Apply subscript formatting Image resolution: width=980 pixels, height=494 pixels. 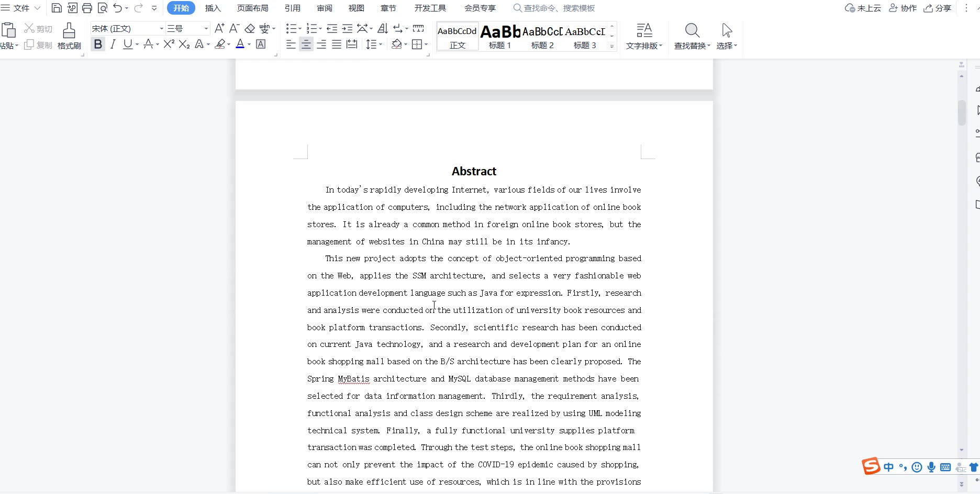point(184,44)
